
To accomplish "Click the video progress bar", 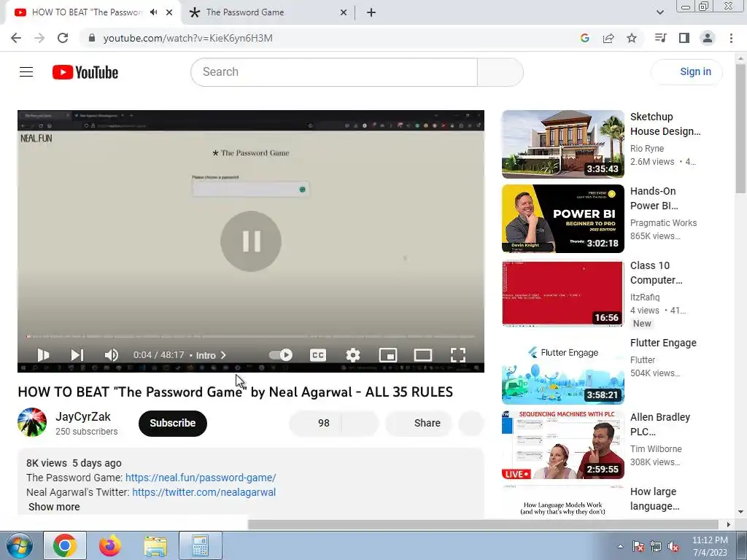I will coord(251,337).
